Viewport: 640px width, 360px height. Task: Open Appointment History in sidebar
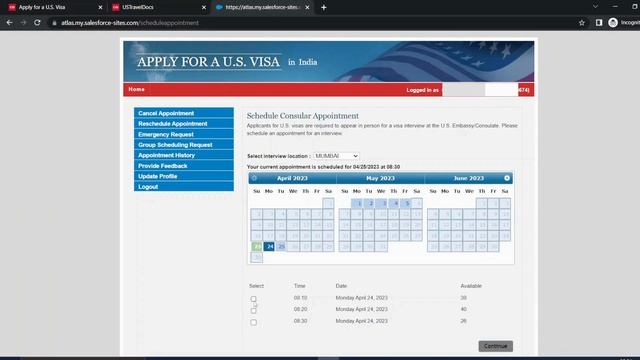184,155
